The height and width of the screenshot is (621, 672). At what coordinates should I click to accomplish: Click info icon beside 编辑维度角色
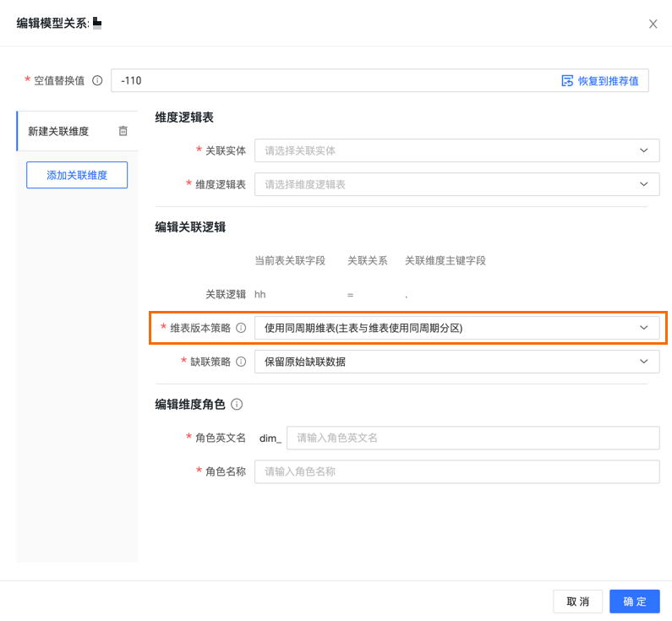point(237,405)
